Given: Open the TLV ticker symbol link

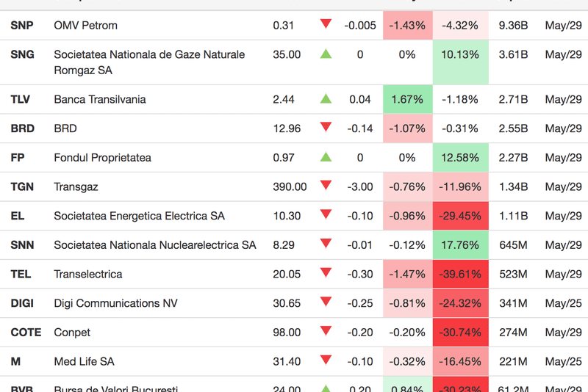Looking at the screenshot, I should [x=22, y=100].
